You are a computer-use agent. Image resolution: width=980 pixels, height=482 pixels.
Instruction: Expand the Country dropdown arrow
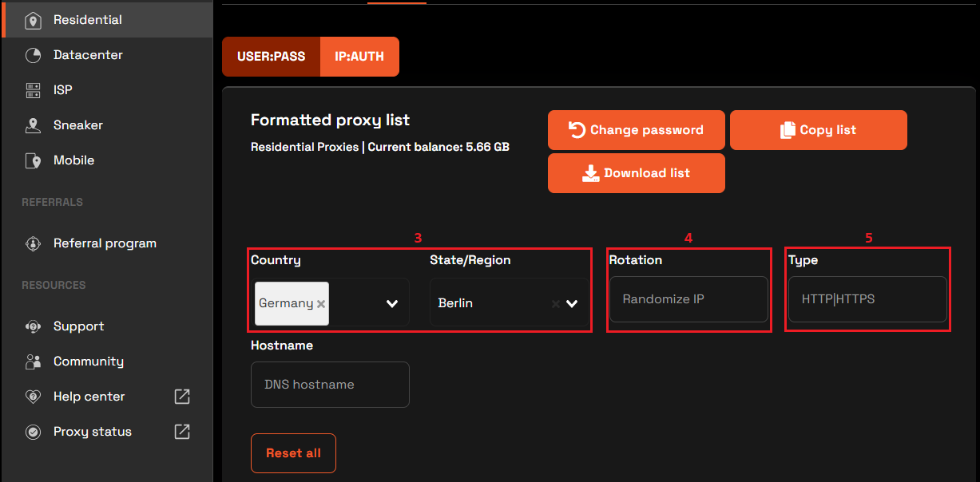(392, 304)
